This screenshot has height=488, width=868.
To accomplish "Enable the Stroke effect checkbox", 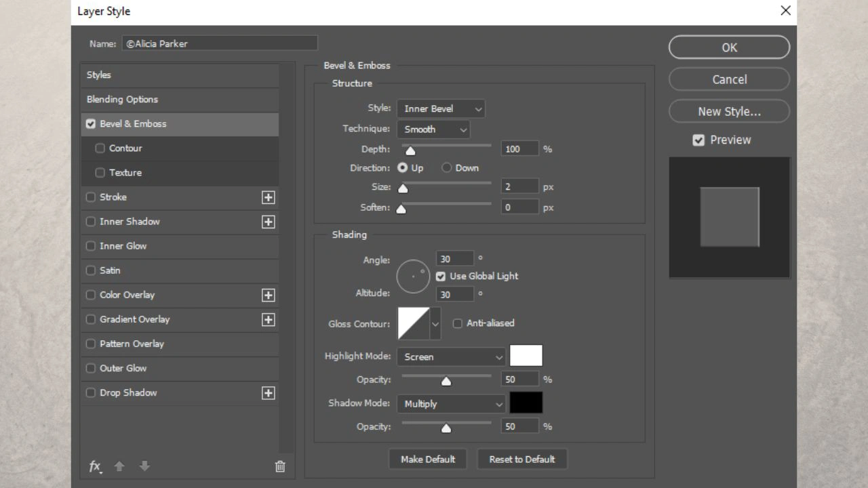I will pyautogui.click(x=91, y=197).
